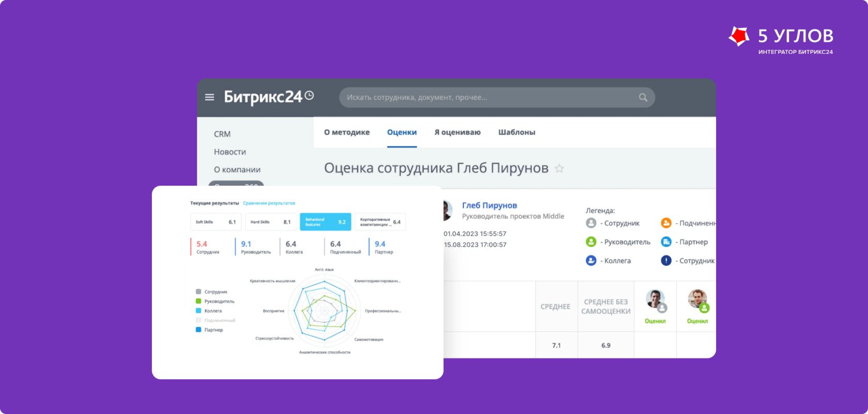Click the second evaluator avatar with green badge
The image size is (868, 414).
(698, 299)
